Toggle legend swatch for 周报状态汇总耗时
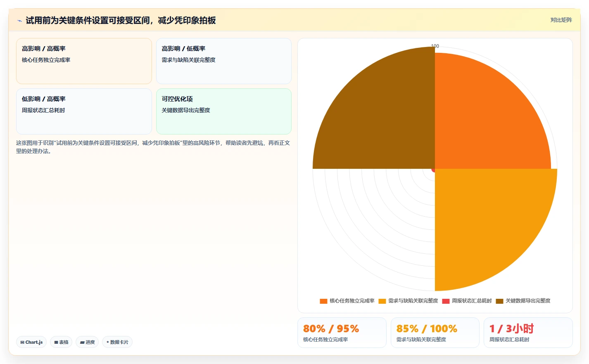The width and height of the screenshot is (589, 364). (x=446, y=301)
